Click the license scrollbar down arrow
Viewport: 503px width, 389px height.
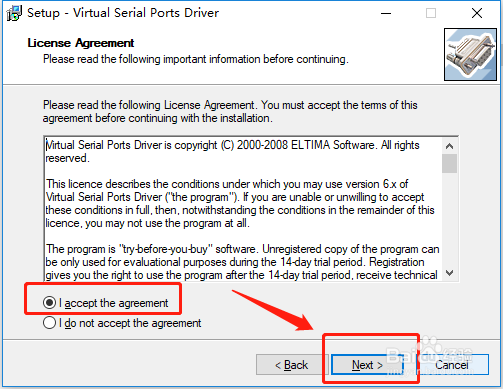[x=450, y=273]
